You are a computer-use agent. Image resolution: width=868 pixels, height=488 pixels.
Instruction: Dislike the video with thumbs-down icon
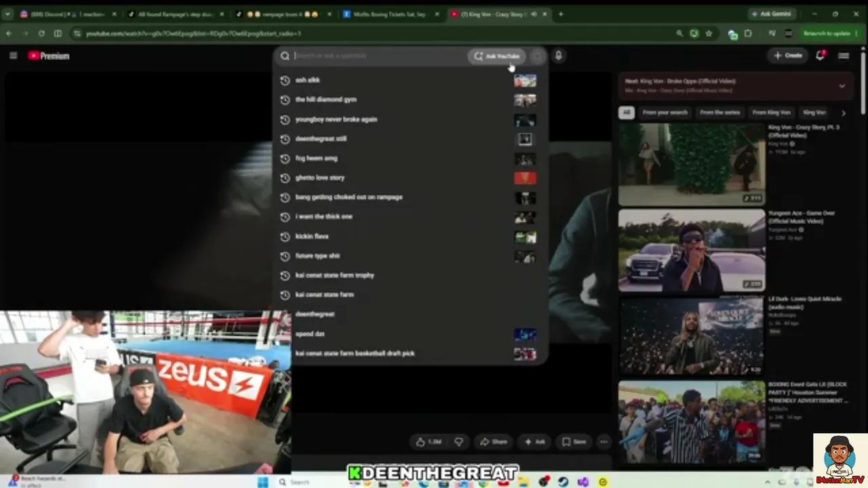click(x=458, y=442)
